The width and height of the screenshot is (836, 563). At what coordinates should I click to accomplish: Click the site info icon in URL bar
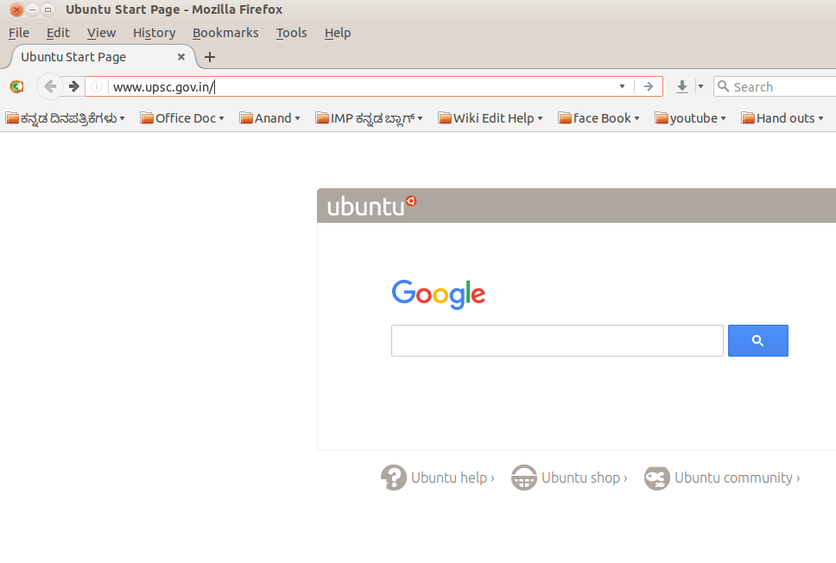(x=97, y=87)
